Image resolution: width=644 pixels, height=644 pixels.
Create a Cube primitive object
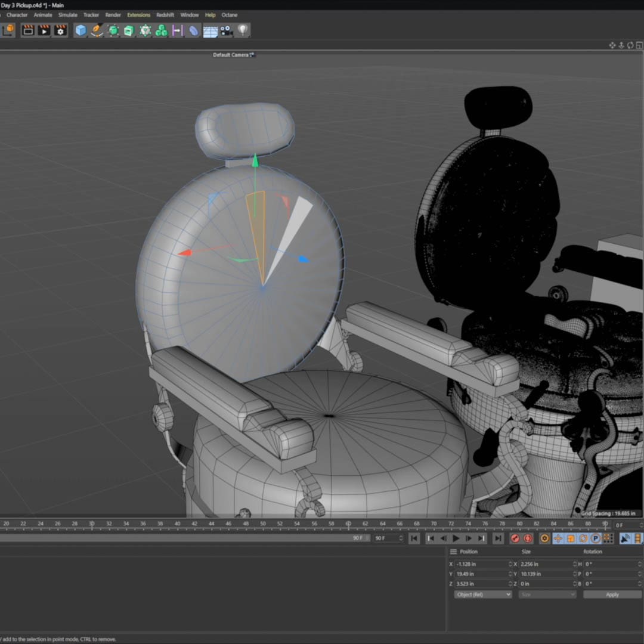coord(80,30)
